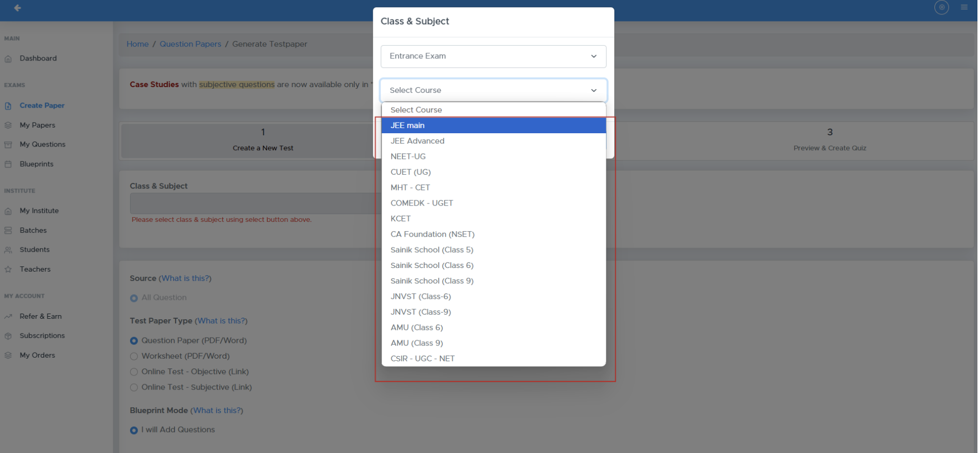The width and height of the screenshot is (980, 453).
Task: Open Students in sidebar menu
Action: pos(35,250)
